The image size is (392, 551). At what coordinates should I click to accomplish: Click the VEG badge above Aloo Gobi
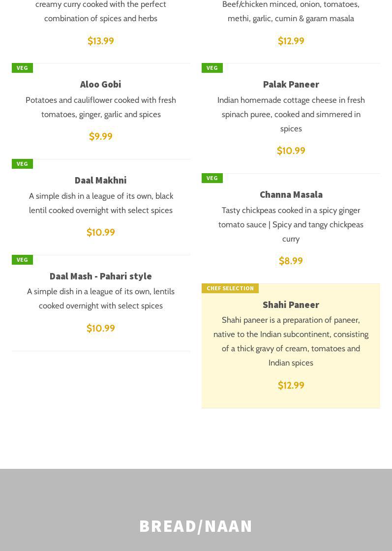pos(22,68)
